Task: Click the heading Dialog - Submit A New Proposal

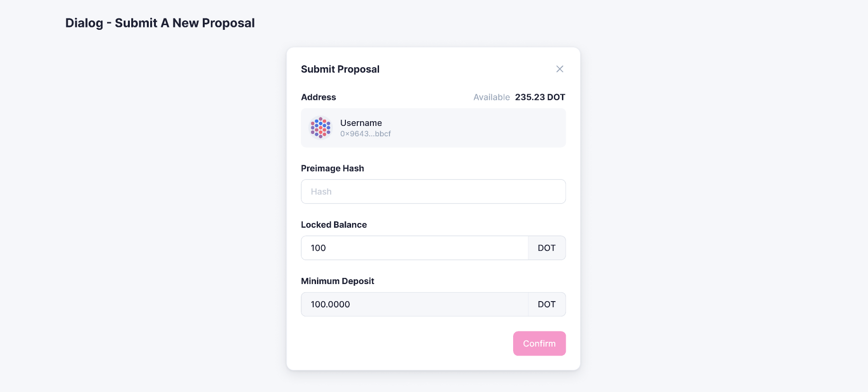Action: [160, 23]
